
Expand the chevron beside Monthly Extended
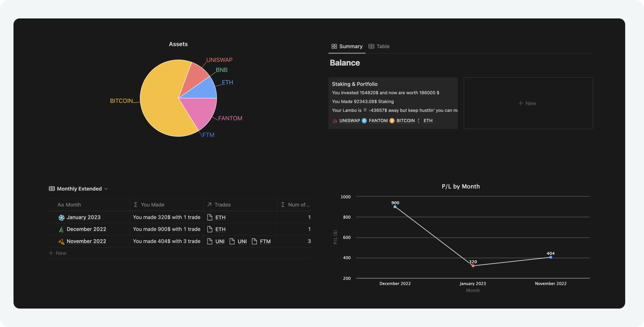coord(106,189)
